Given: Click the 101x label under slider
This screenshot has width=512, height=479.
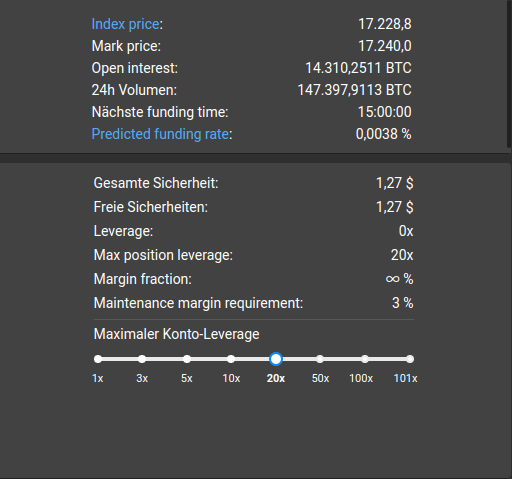Looking at the screenshot, I should click(x=405, y=378).
